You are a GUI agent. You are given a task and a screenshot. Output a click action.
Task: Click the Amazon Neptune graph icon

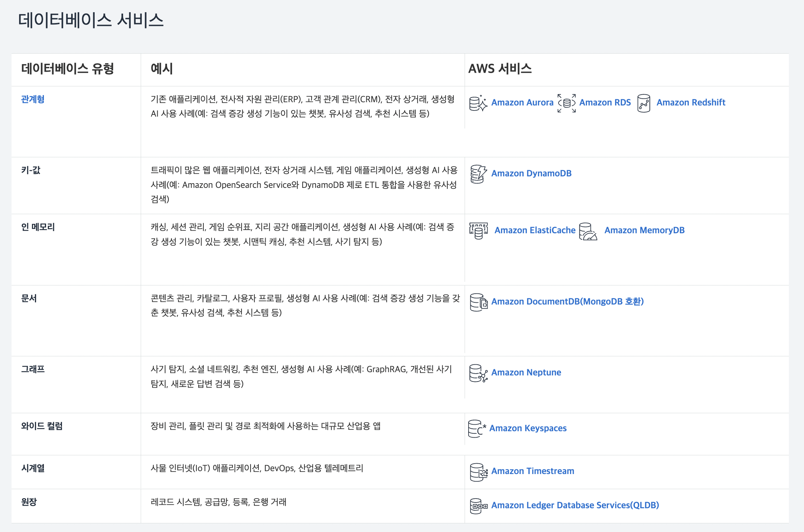click(x=478, y=373)
